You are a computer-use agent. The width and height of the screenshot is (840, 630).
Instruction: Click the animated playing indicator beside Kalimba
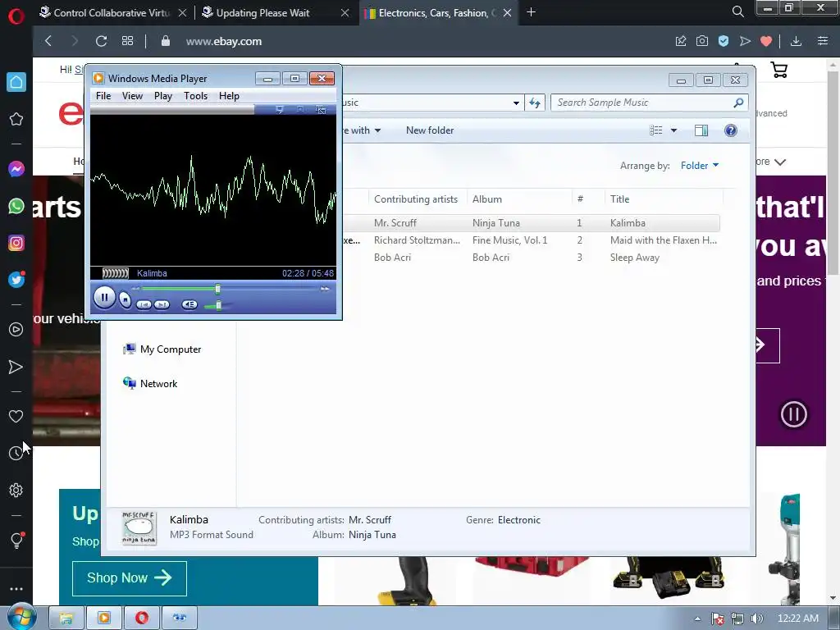(x=115, y=273)
